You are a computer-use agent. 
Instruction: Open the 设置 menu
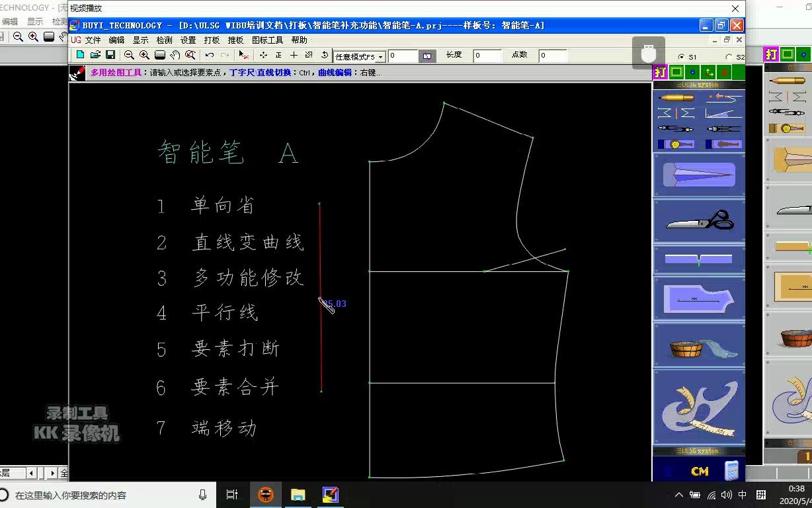(188, 40)
